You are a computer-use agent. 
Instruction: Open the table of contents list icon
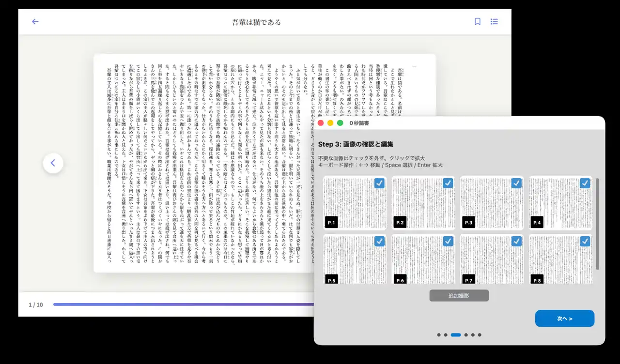(x=494, y=22)
